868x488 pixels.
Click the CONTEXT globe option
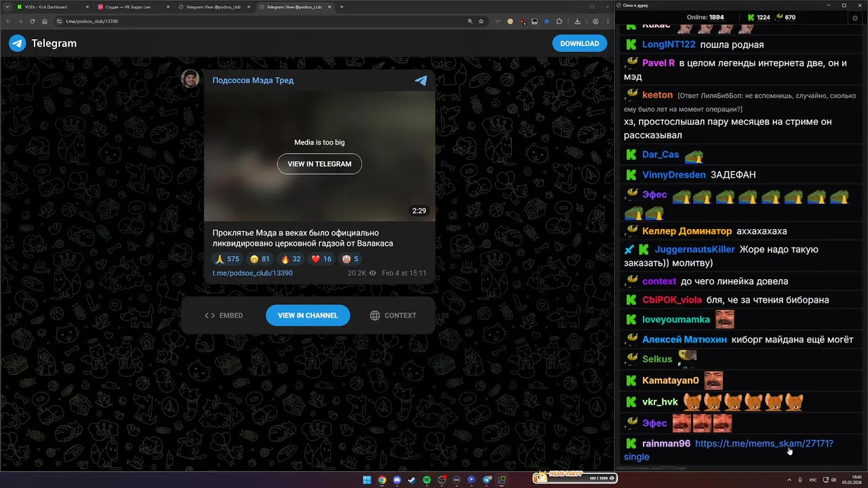click(393, 315)
